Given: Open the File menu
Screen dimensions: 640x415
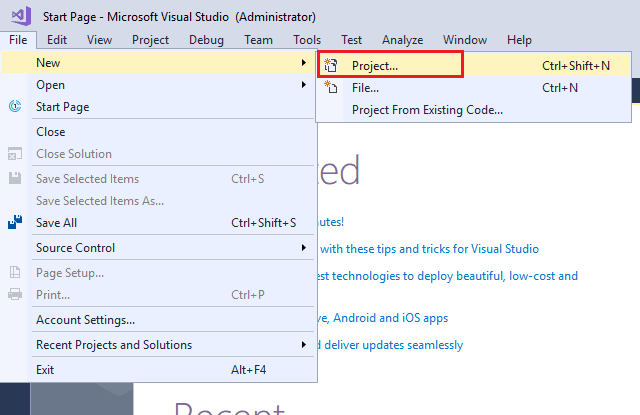Looking at the screenshot, I should [18, 40].
